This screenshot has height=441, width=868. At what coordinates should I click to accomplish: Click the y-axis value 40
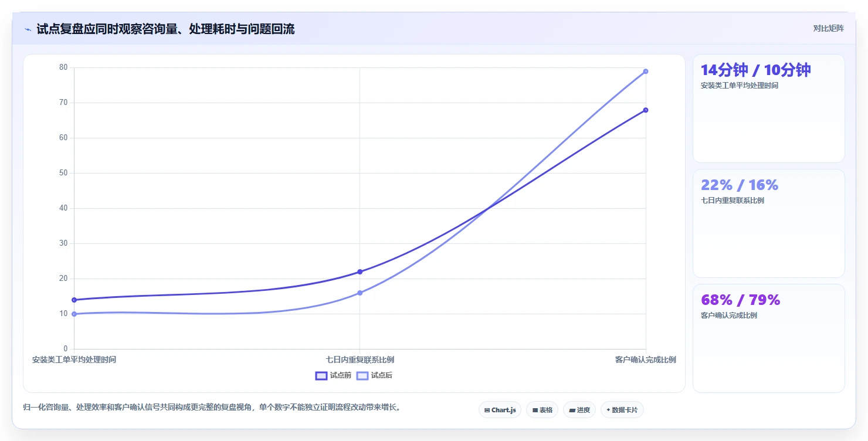63,208
